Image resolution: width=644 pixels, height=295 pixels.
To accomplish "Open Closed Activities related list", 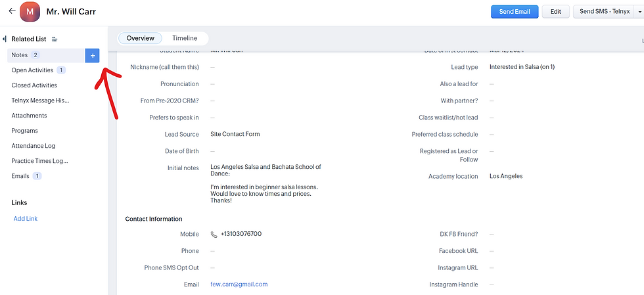I will point(34,85).
